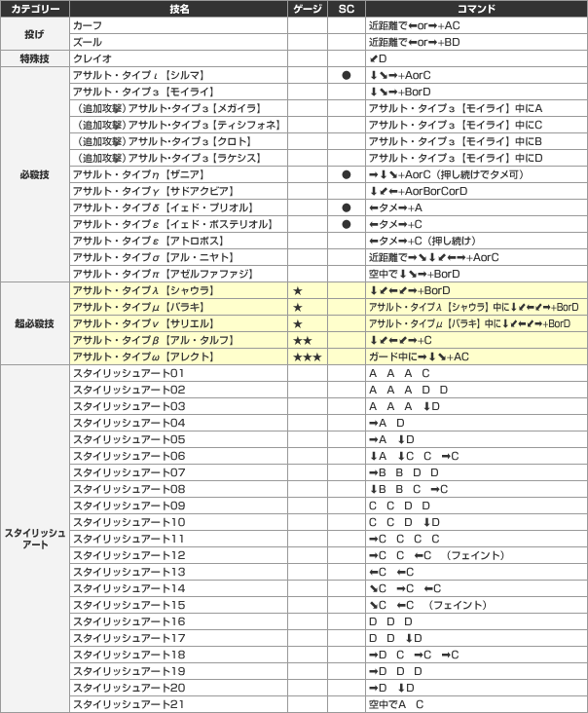Click the SC dot in イェド・ポステリオル row
Screen dimensions: 588x713
coord(347,224)
